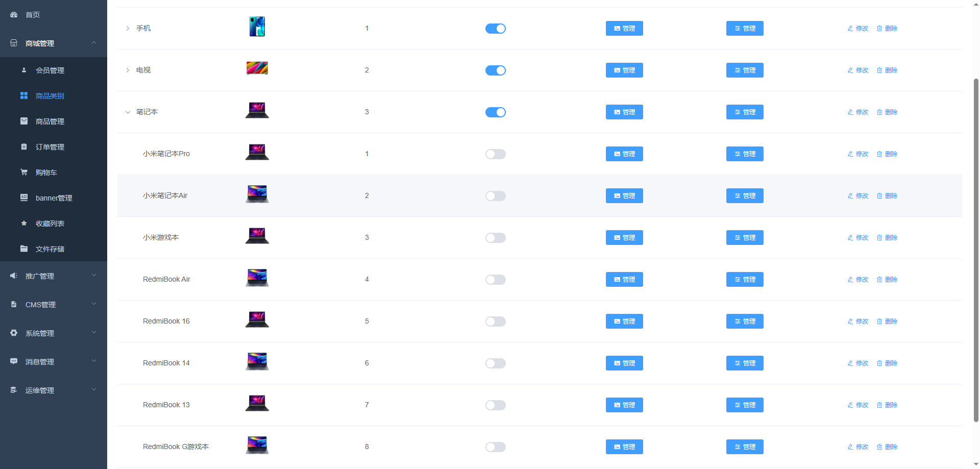
Task: Open 商品管理 in the sidebar
Action: (x=50, y=121)
